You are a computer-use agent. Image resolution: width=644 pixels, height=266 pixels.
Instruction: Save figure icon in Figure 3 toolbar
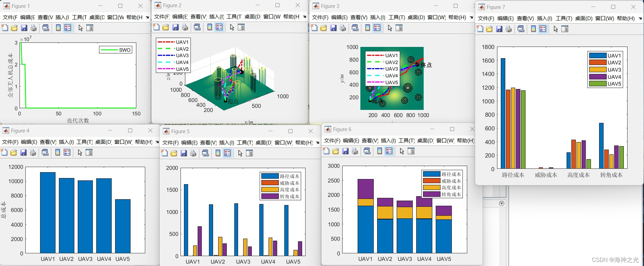333,28
